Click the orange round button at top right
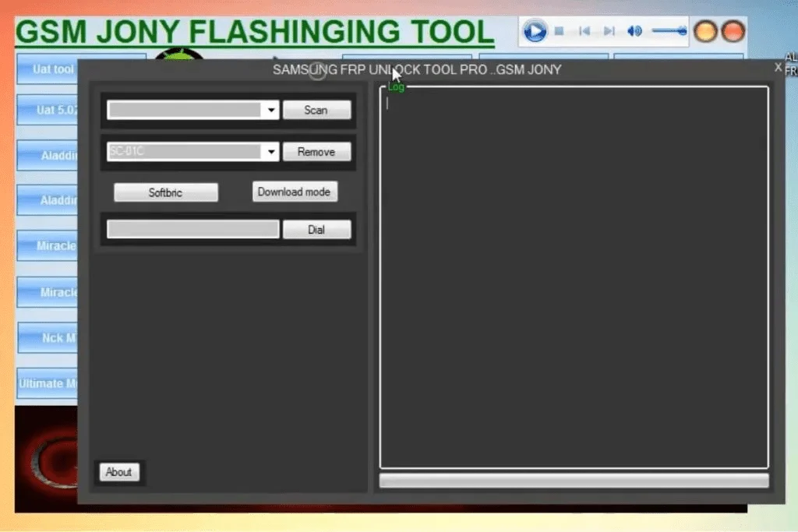This screenshot has height=532, width=798. pyautogui.click(x=705, y=31)
